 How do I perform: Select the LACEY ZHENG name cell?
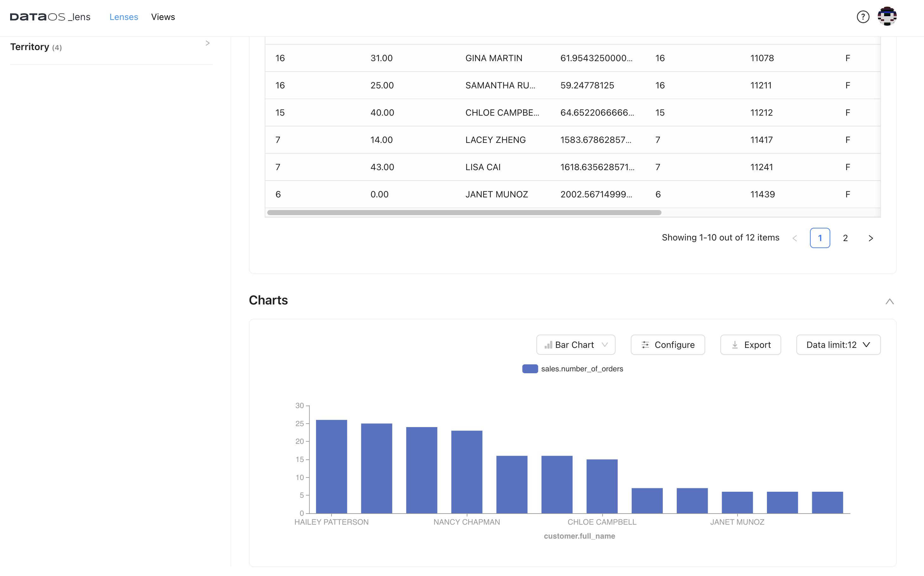pyautogui.click(x=495, y=140)
